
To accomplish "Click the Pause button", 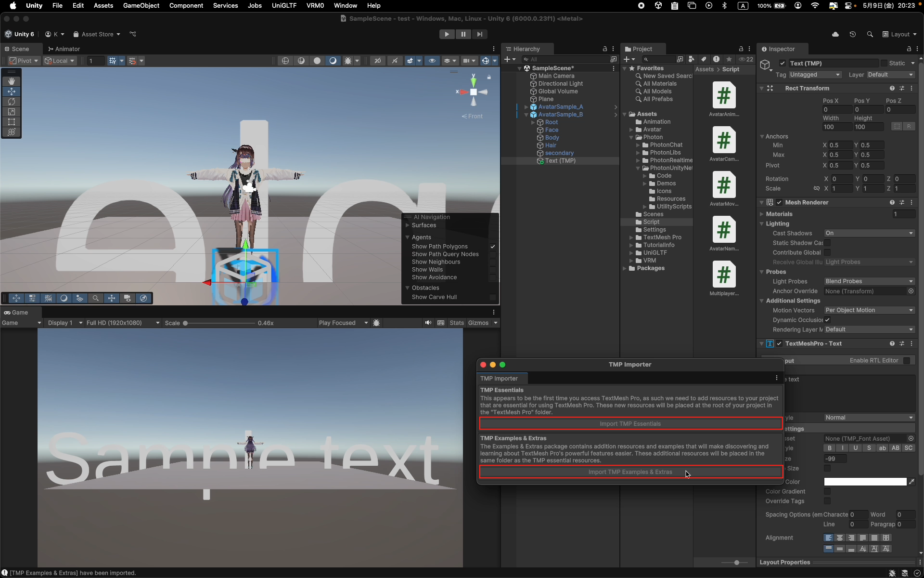I will tap(463, 34).
